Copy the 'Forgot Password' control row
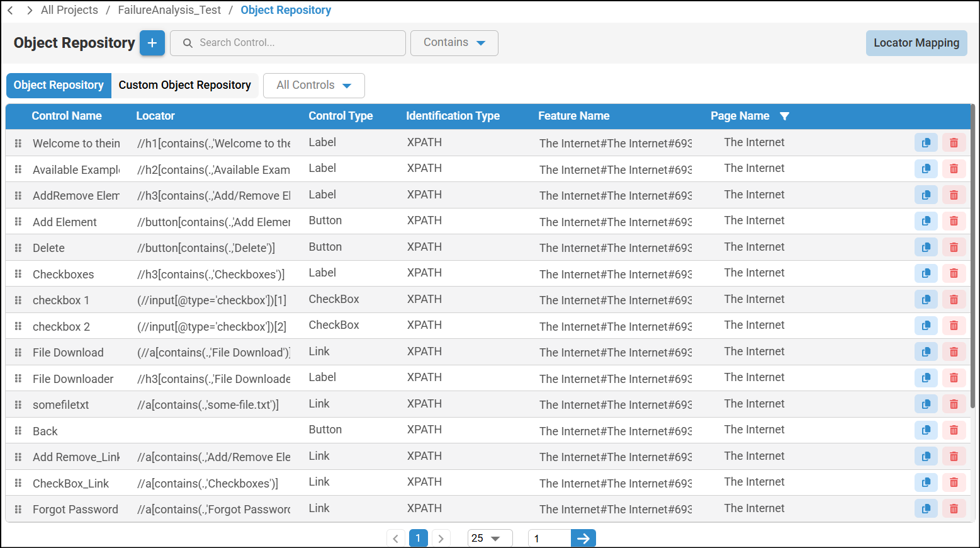The width and height of the screenshot is (980, 548). [x=926, y=509]
